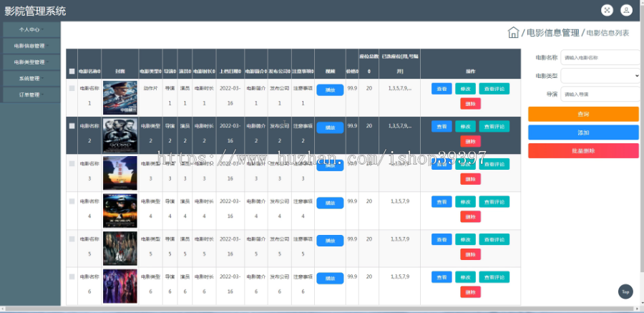Select the checkbox for 电影名称2 row
The image size is (644, 313).
pos(72,126)
